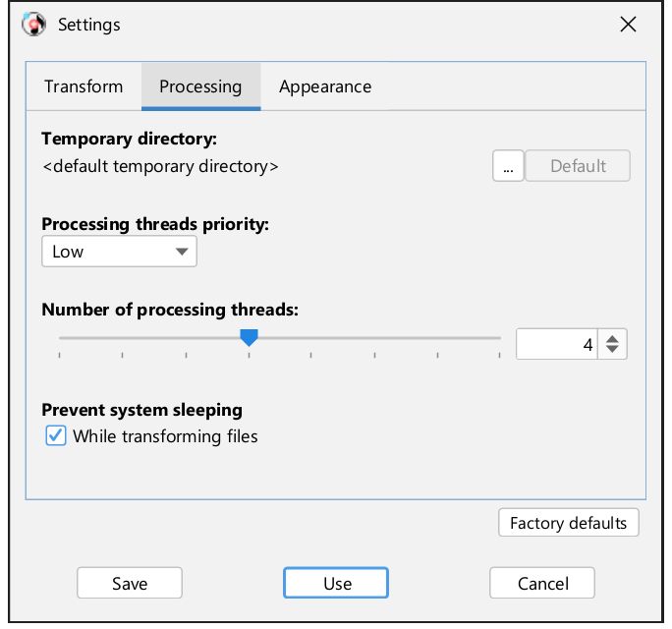Open the threads priority dropdown showing Low
Image resolution: width=672 pixels, height=629 pixels.
119,252
